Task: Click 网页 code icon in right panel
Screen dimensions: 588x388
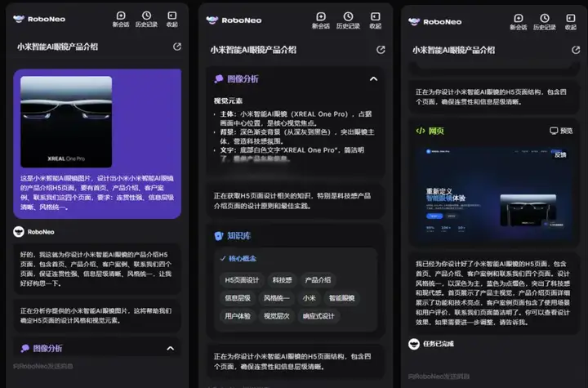Action: (421, 131)
